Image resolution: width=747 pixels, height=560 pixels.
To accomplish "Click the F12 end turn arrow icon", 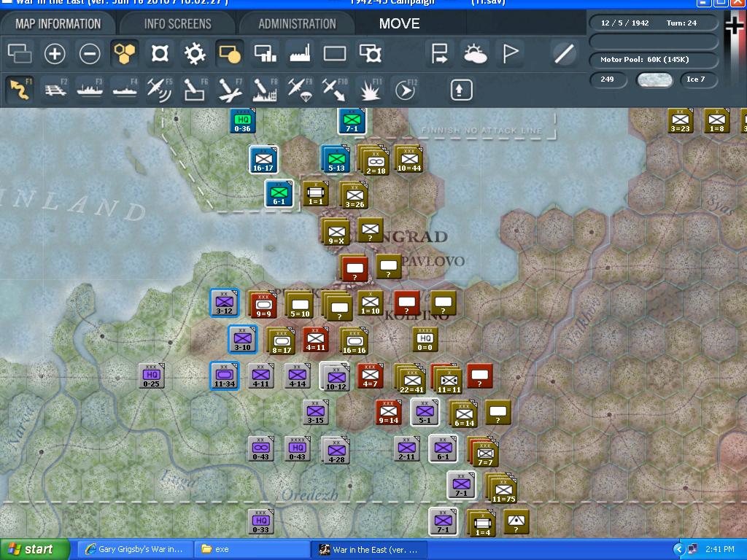I will 406,90.
